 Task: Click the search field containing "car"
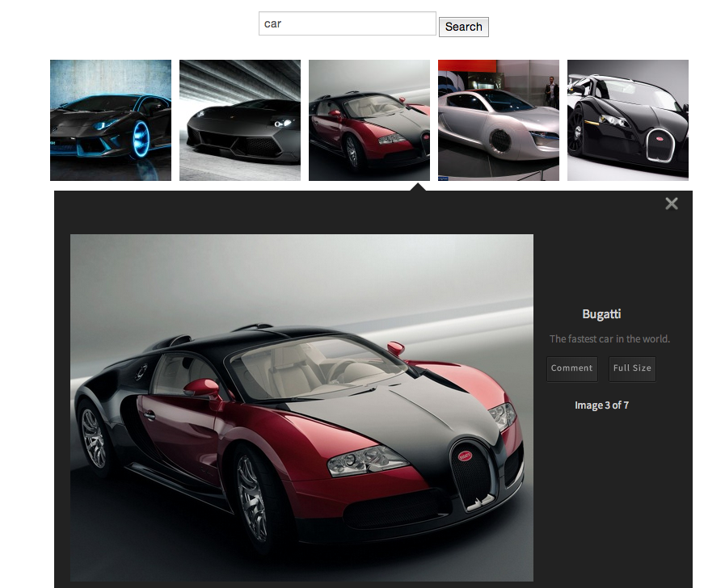point(348,23)
